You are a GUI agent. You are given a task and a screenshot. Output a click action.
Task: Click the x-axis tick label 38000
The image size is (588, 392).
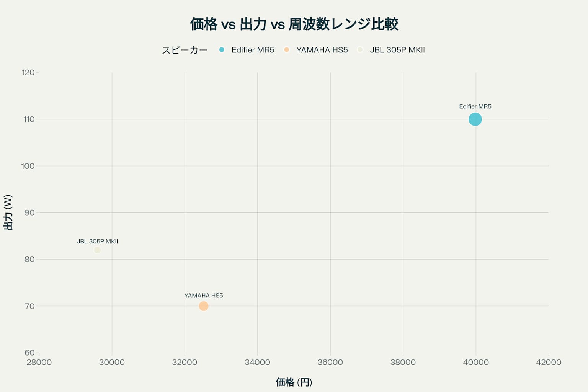click(x=403, y=362)
